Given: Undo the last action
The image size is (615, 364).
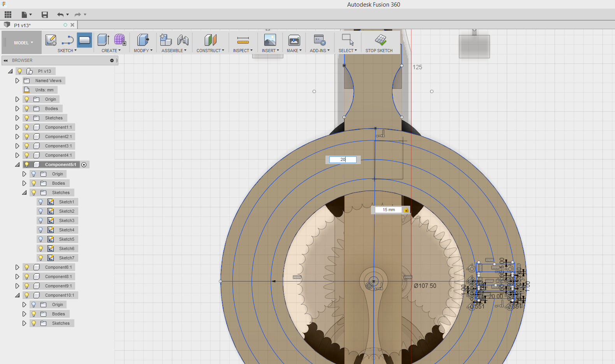Looking at the screenshot, I should 60,15.
